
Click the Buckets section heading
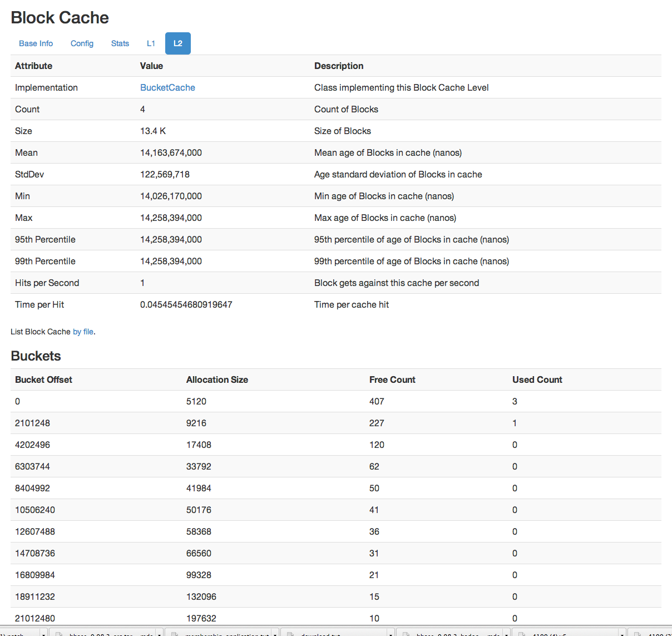point(36,356)
